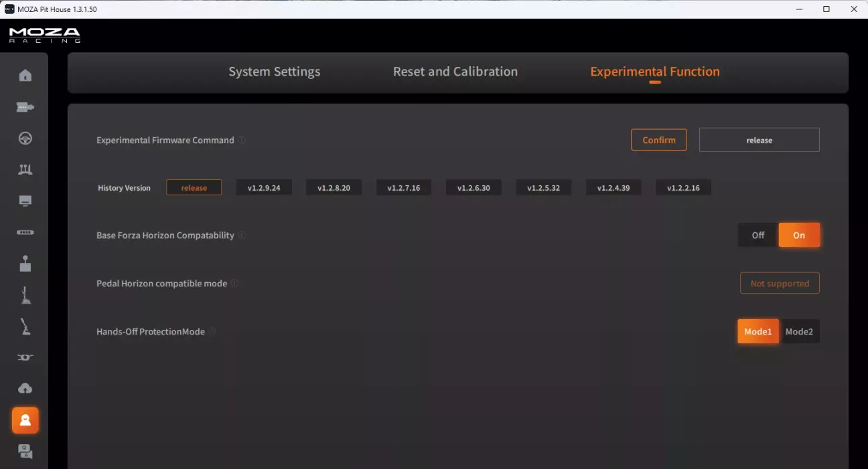The width and height of the screenshot is (868, 469).
Task: Choose history version v1.2.4.39
Action: tap(613, 188)
